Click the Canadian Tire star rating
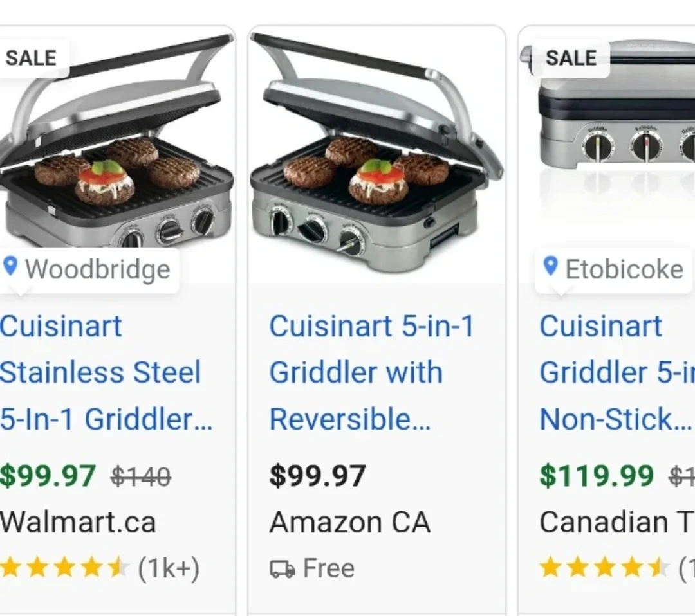Image resolution: width=695 pixels, height=616 pixels. 605,568
